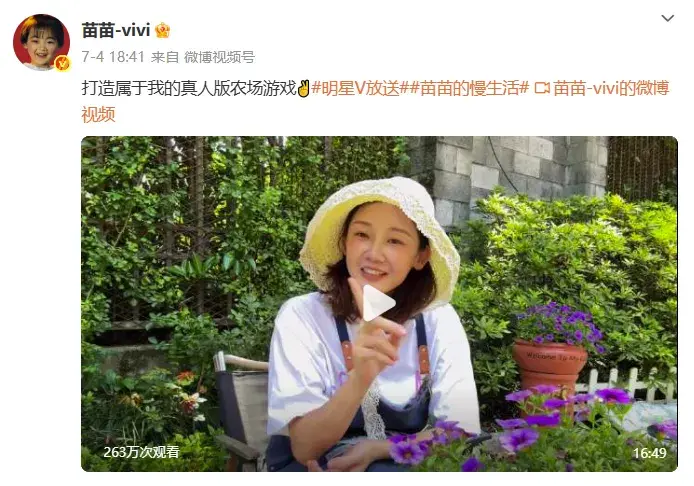
Task: Open the 苗苗-vivi的微博 video link text
Action: tap(611, 88)
